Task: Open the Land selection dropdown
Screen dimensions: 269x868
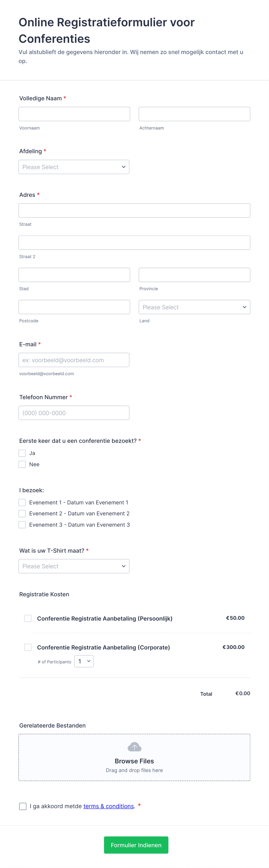Action: 194,307
